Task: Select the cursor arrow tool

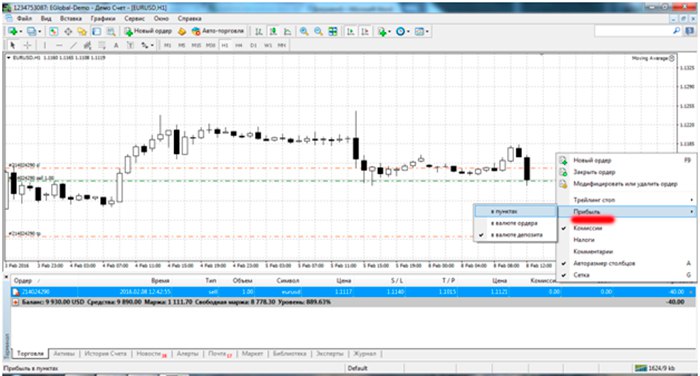Action: click(12, 45)
